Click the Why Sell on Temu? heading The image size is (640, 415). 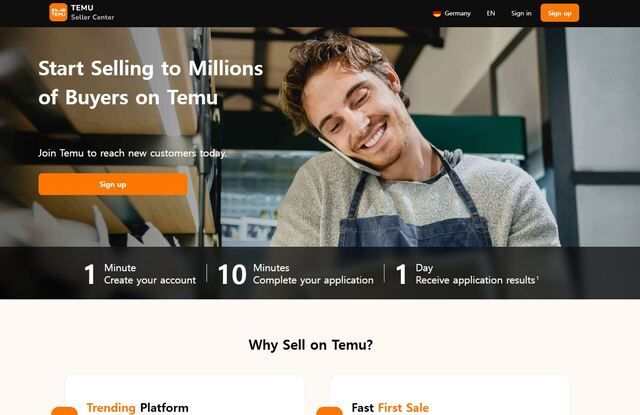click(x=311, y=345)
